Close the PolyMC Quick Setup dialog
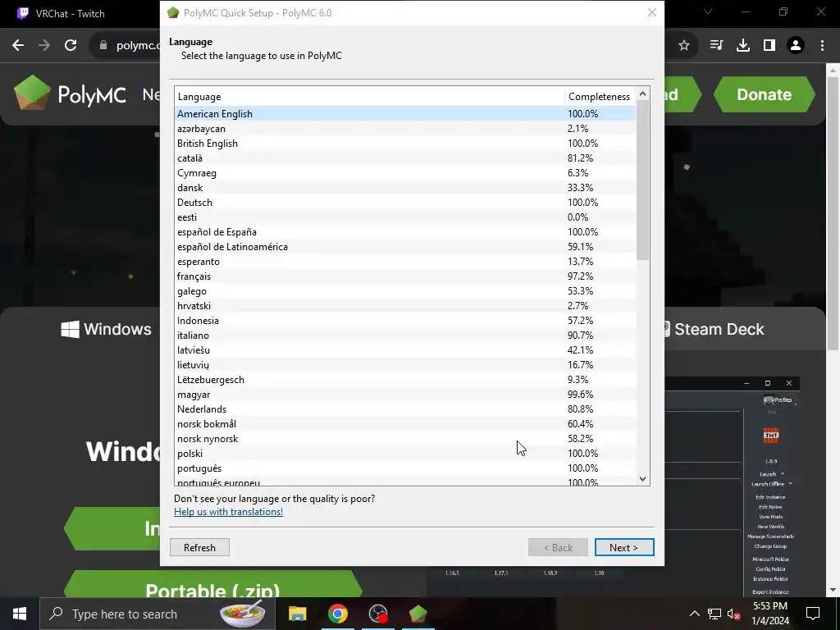Image resolution: width=840 pixels, height=630 pixels. click(x=652, y=12)
